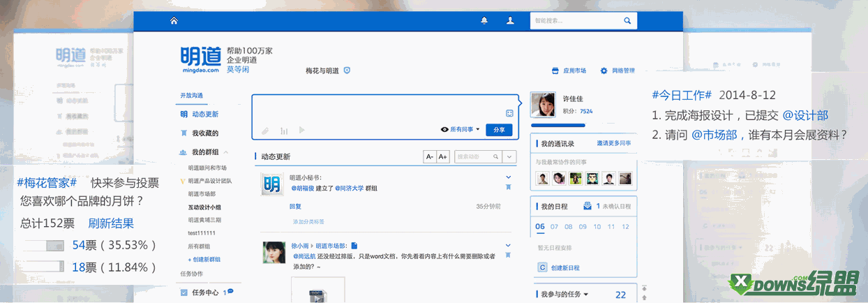This screenshot has width=868, height=303.
Task: Click the points progress bar under 许佳佳
Action: pyautogui.click(x=558, y=125)
